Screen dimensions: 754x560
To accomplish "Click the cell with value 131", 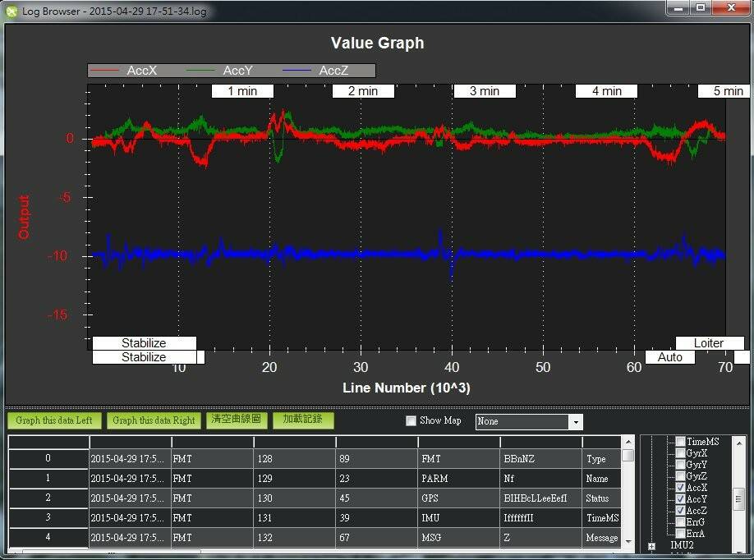I will [294, 517].
